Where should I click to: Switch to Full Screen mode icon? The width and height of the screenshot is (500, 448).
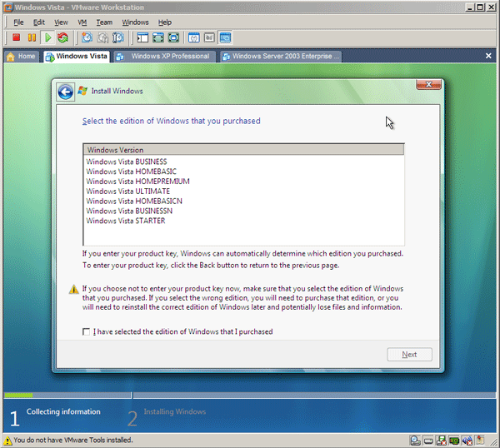point(158,37)
